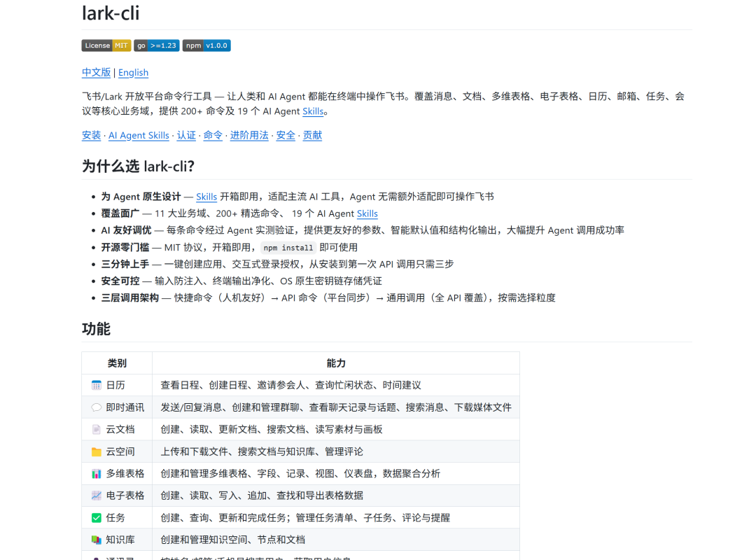Switch to the English version
This screenshot has height=560, width=756.
click(133, 72)
